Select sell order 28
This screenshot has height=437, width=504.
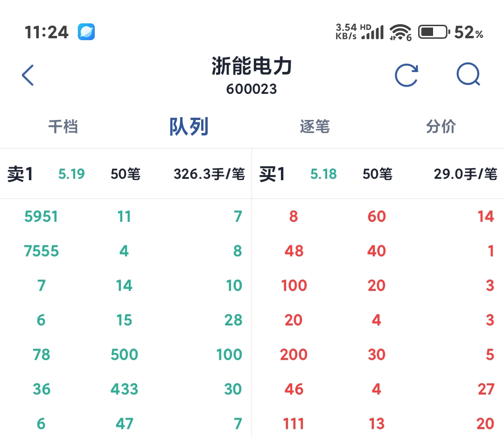pyautogui.click(x=233, y=320)
